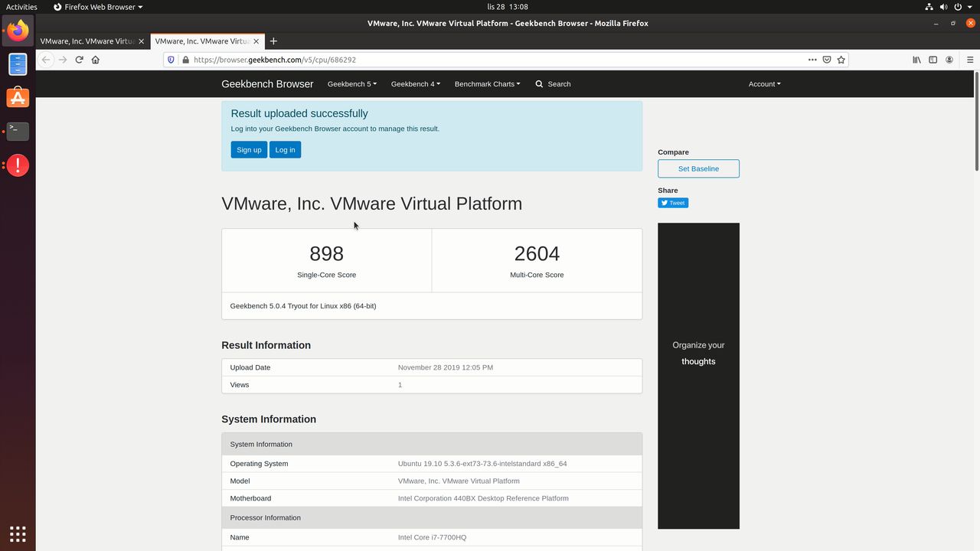Click Set Baseline button
The height and width of the screenshot is (551, 980).
coord(698,168)
